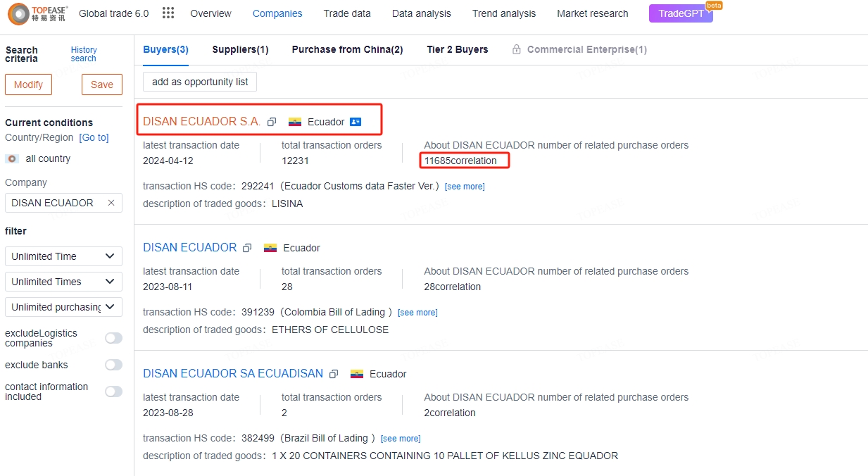The height and width of the screenshot is (476, 868).
Task: Open the TradeGPT beta dropdown
Action: [681, 13]
